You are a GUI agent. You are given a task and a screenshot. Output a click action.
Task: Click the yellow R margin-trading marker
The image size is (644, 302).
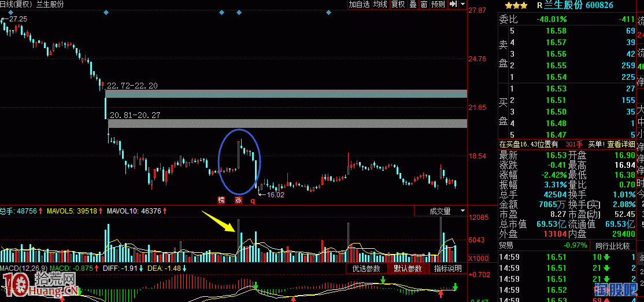(x=540, y=5)
